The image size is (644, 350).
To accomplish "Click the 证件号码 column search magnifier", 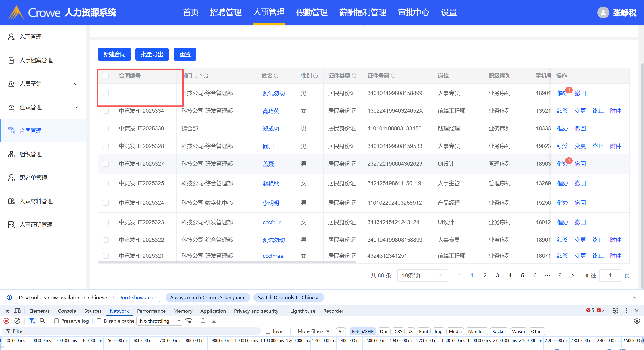I will coord(393,76).
